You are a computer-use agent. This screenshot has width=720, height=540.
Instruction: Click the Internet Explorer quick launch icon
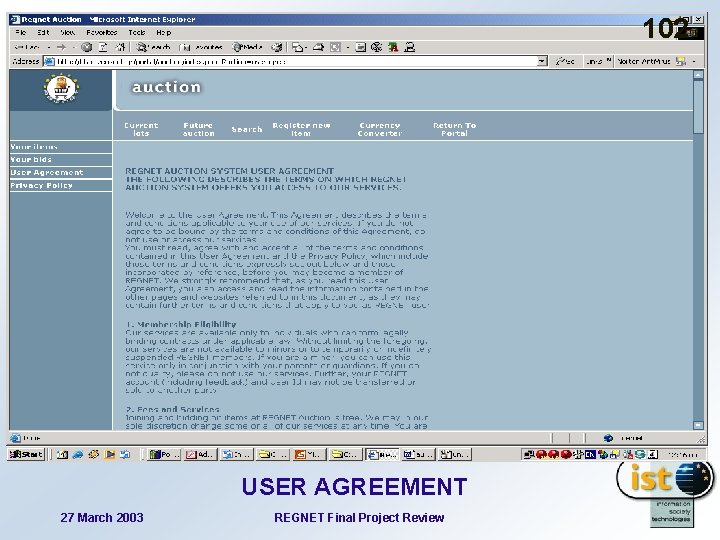(x=78, y=454)
